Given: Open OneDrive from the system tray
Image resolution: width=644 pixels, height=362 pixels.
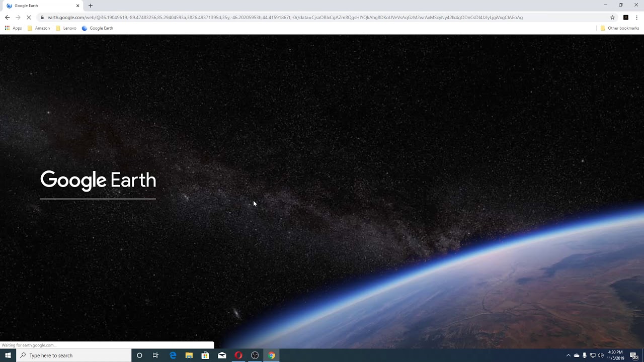Looking at the screenshot, I should [577, 355].
